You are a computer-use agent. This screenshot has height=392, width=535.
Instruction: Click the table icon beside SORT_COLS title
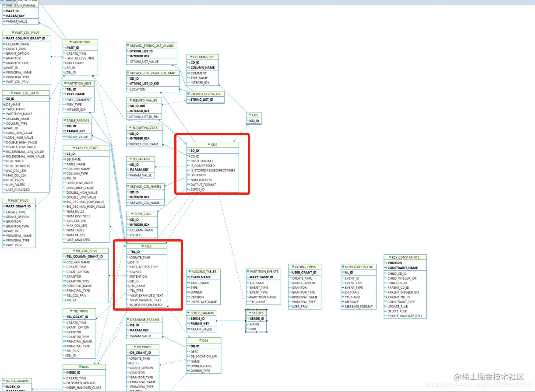pyautogui.click(x=132, y=214)
